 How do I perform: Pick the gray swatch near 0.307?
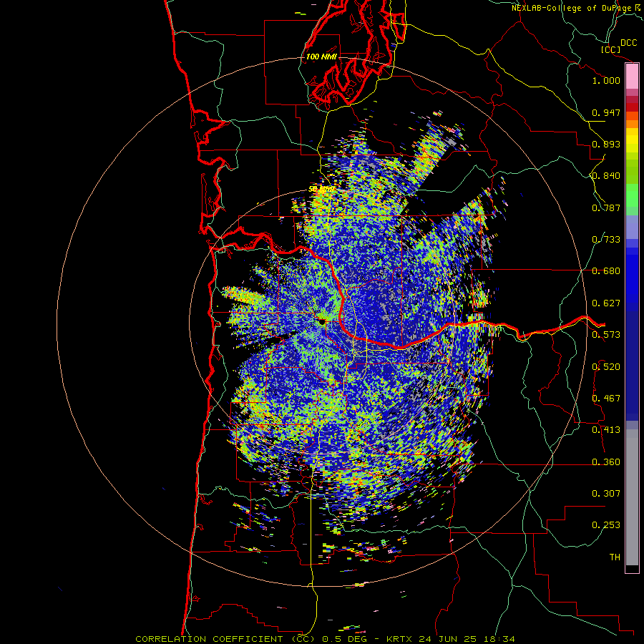[632, 497]
